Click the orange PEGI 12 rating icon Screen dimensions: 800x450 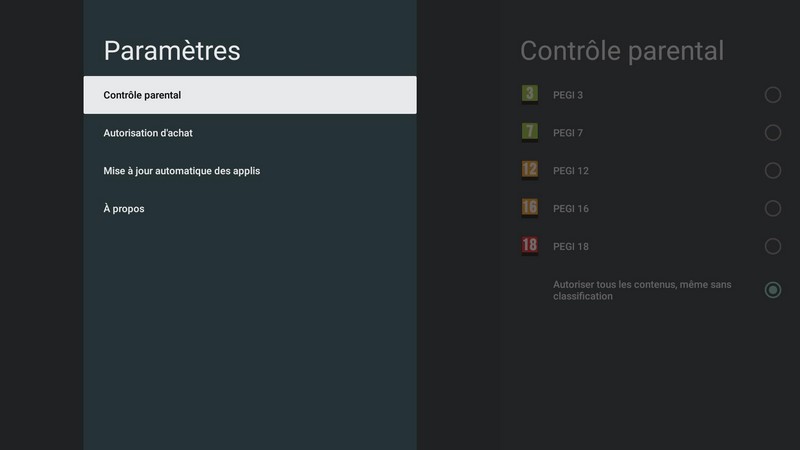530,170
